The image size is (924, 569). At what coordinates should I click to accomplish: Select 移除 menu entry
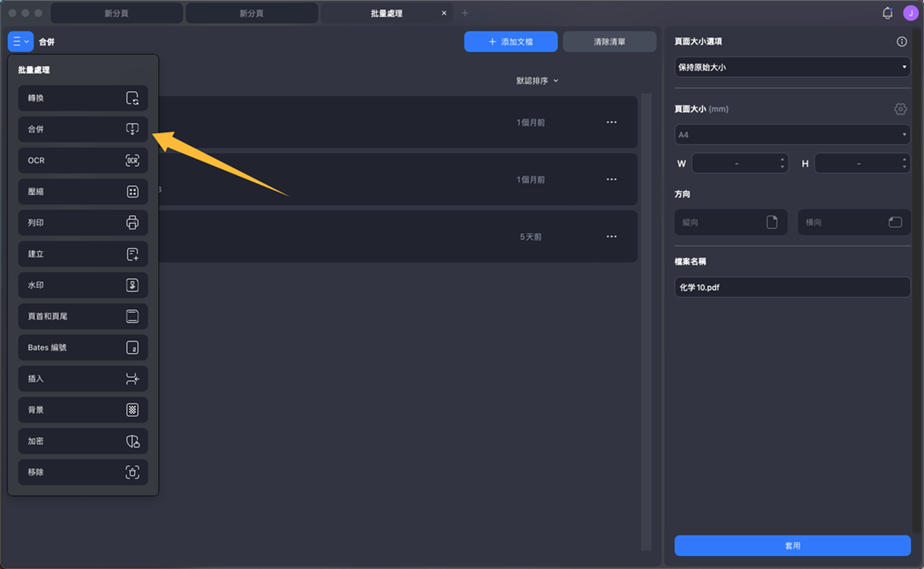(83, 472)
